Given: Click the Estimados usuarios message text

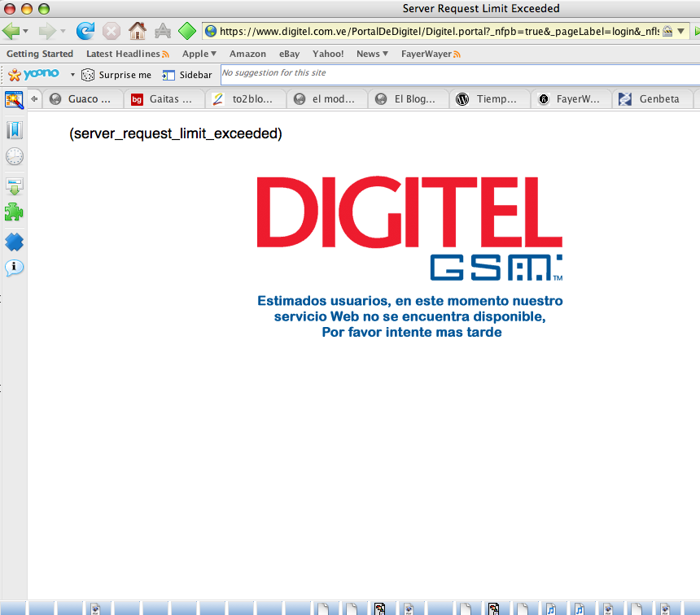Looking at the screenshot, I should [409, 316].
